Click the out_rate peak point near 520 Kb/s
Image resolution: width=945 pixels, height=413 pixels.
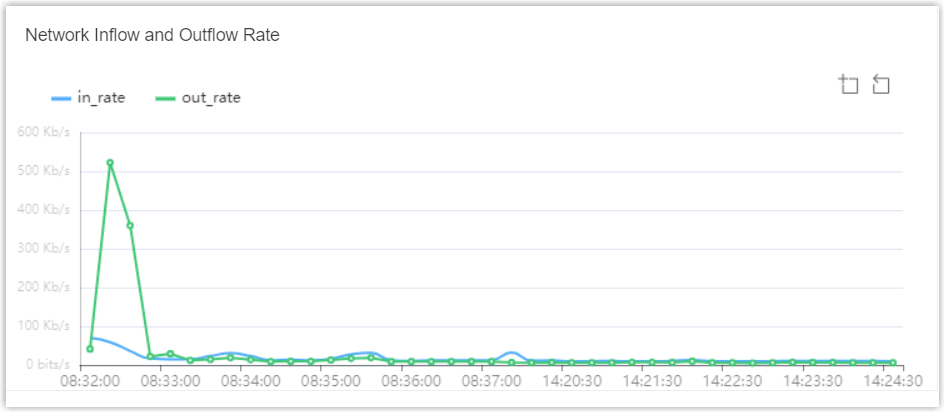click(x=110, y=163)
